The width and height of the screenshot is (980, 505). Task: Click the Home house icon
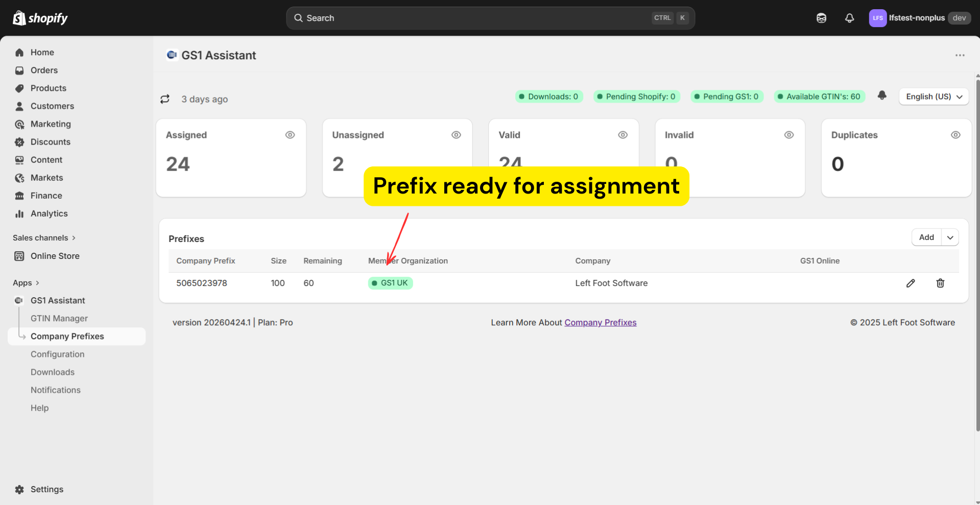(x=19, y=52)
